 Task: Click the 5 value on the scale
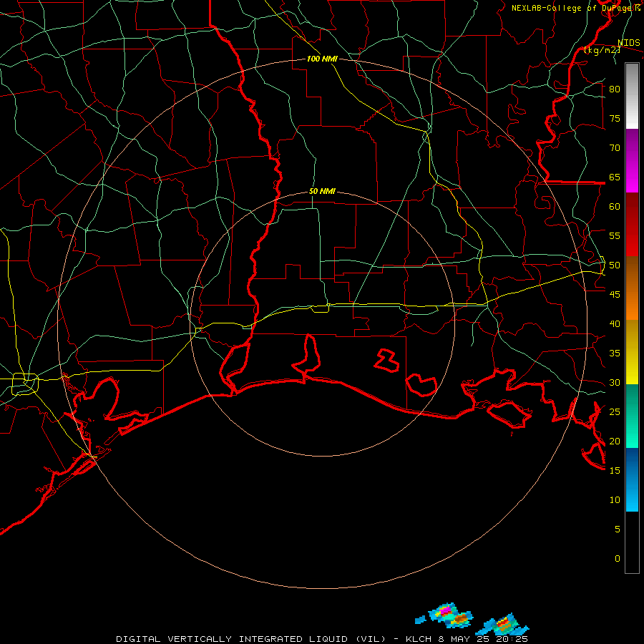pyautogui.click(x=618, y=530)
